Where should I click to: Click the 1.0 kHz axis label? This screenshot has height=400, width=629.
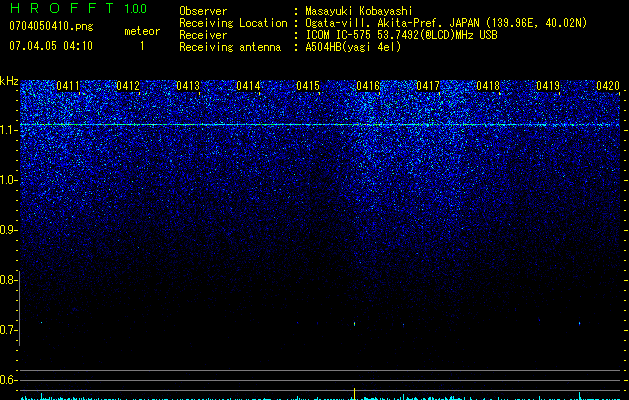(8, 180)
